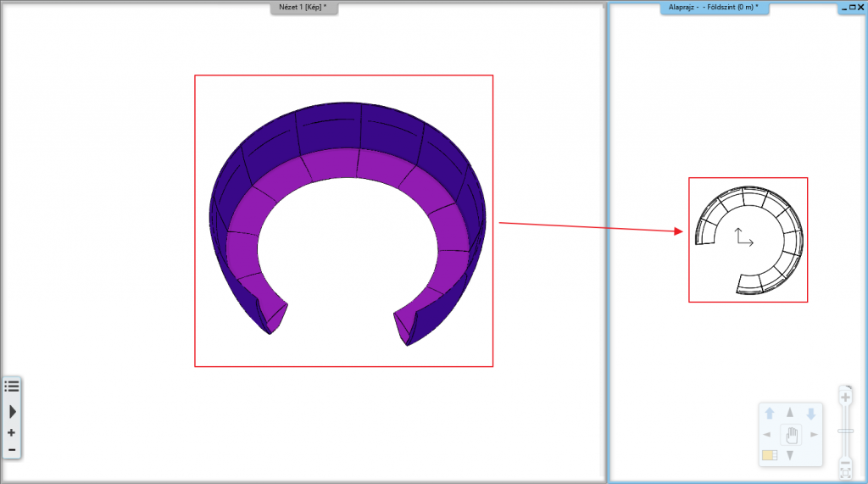868x484 pixels.
Task: Click the minus icon in left toolbar
Action: (12, 449)
